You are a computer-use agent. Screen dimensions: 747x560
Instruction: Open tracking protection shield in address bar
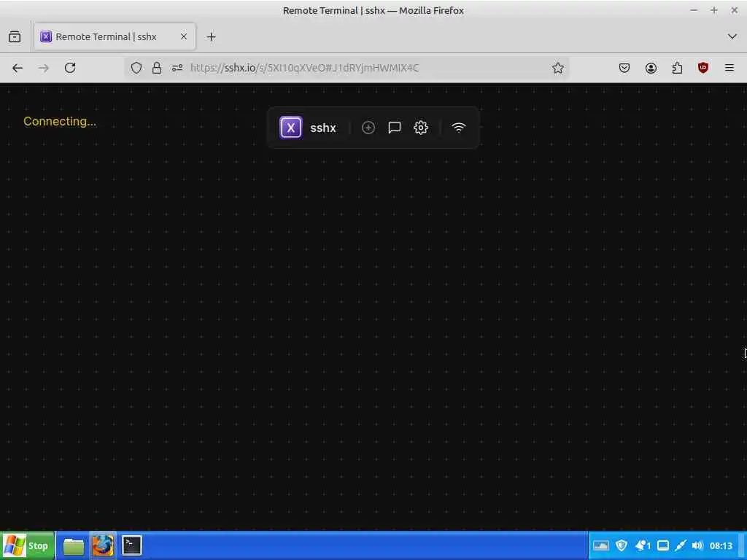(x=136, y=68)
